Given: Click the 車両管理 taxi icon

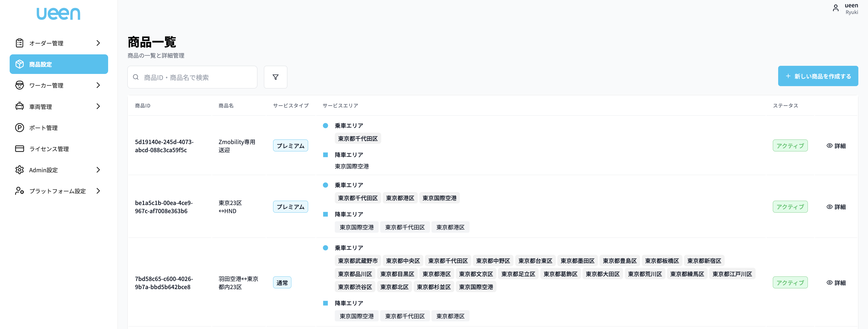Looking at the screenshot, I should point(20,106).
